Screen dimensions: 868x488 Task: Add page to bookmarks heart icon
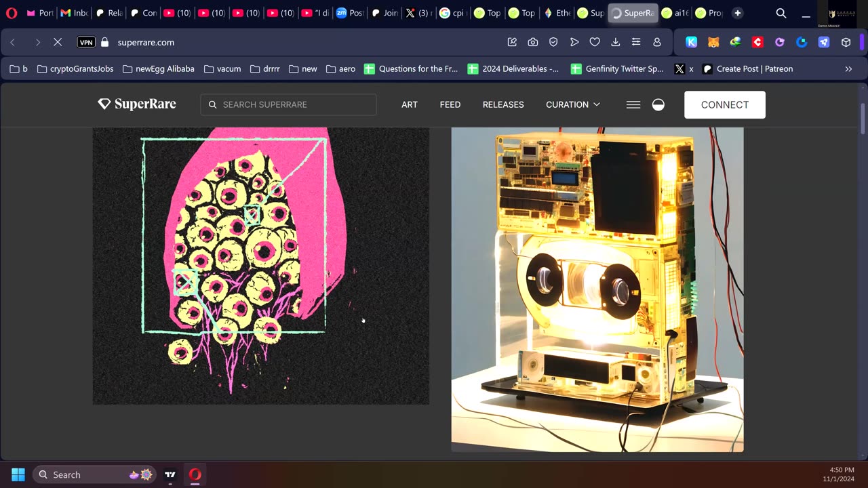coord(595,42)
